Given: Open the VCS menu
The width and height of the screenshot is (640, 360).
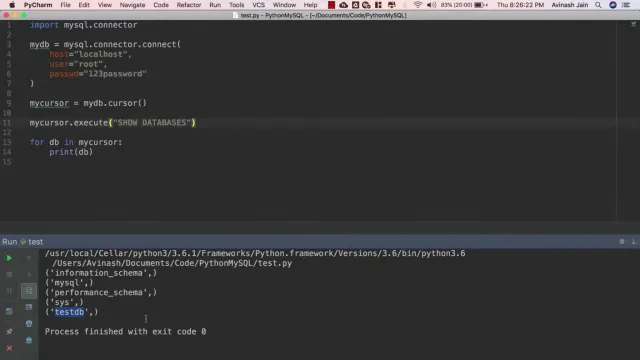Looking at the screenshot, I should coord(258,5).
